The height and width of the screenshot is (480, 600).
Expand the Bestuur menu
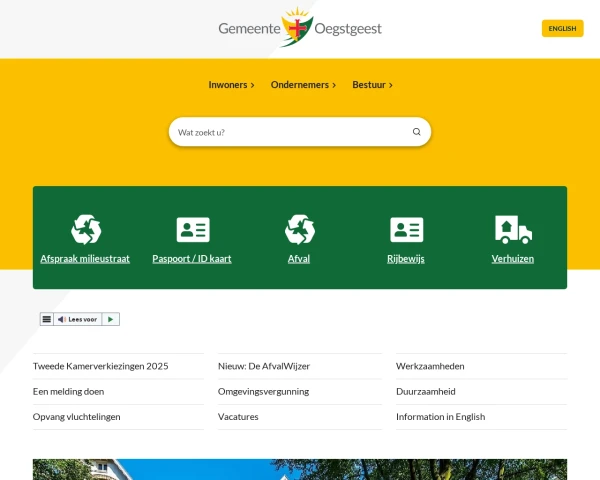(372, 85)
